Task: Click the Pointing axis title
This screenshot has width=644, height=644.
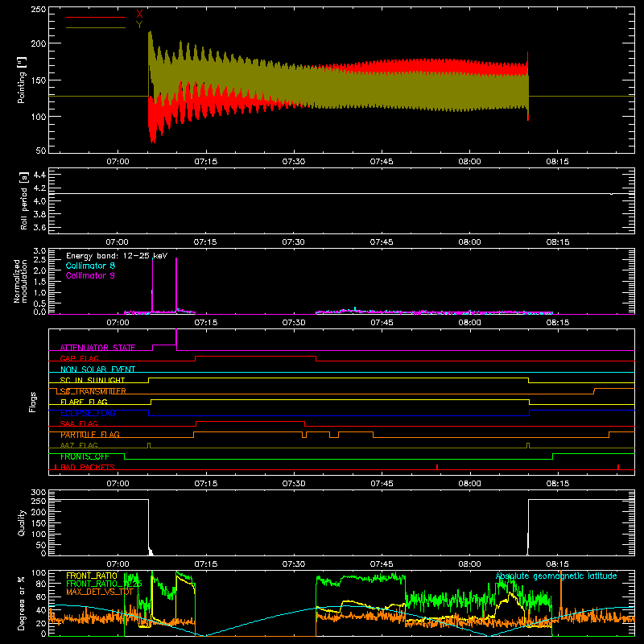Action: [x=22, y=80]
